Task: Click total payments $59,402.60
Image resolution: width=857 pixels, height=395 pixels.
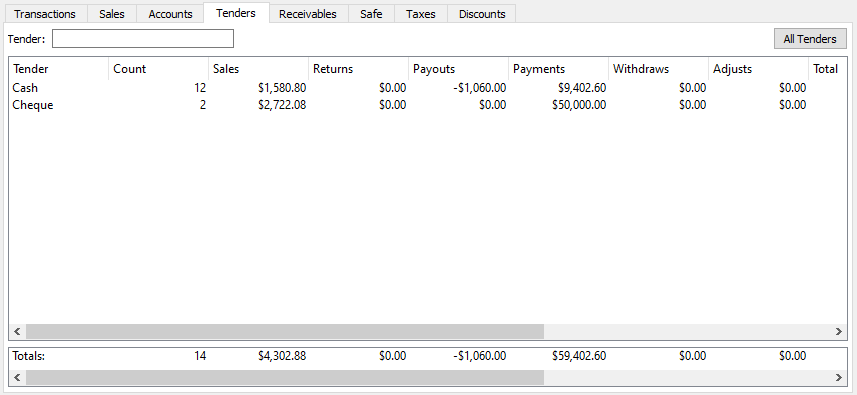Action: (x=579, y=356)
